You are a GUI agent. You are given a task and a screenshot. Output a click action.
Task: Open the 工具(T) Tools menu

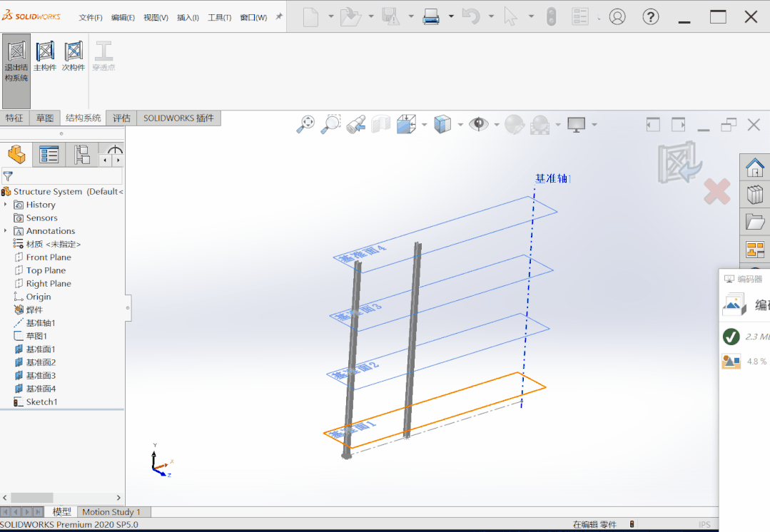pyautogui.click(x=220, y=18)
